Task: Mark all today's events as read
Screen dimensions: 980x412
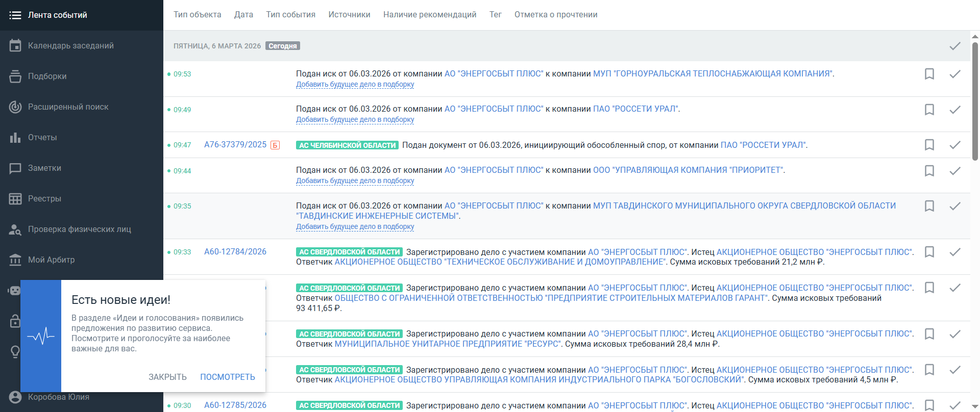Action: click(x=955, y=46)
